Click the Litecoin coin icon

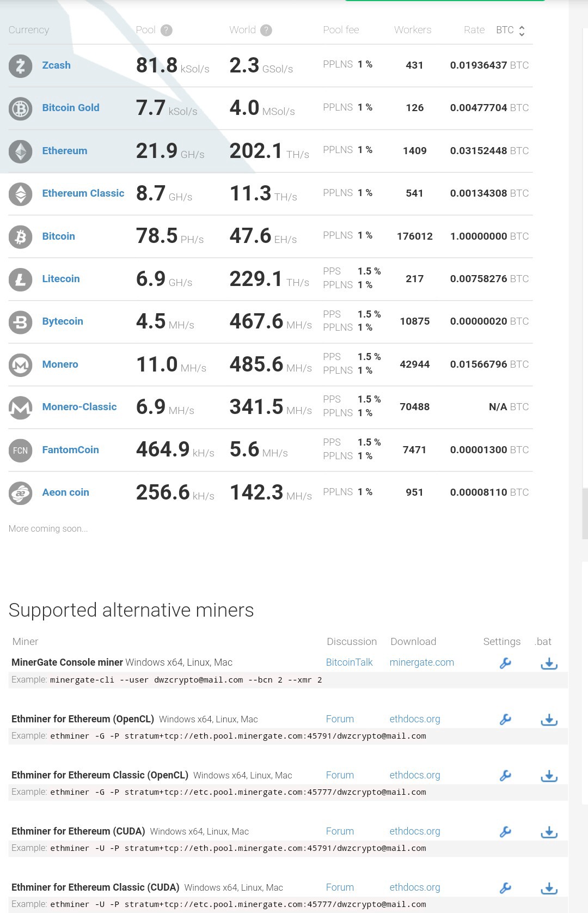(21, 279)
